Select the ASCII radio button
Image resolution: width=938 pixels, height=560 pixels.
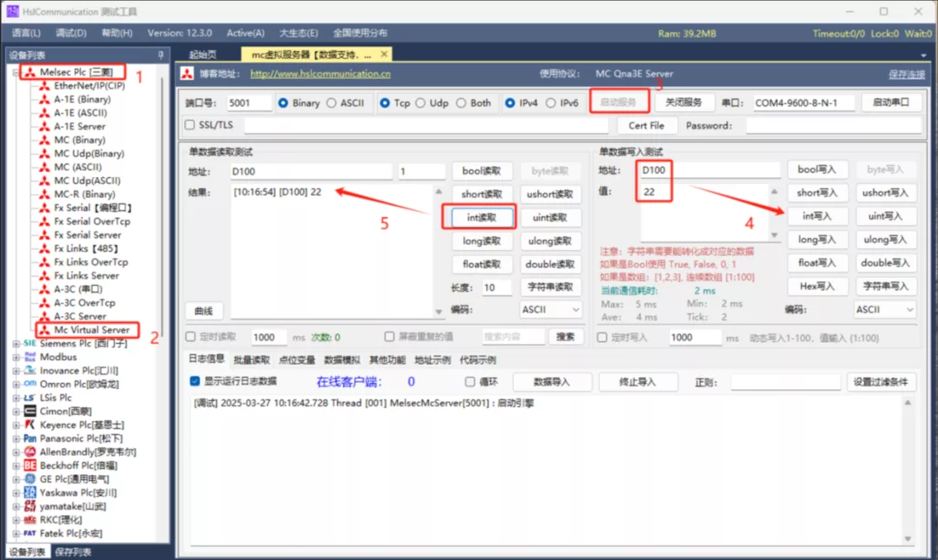(x=331, y=102)
